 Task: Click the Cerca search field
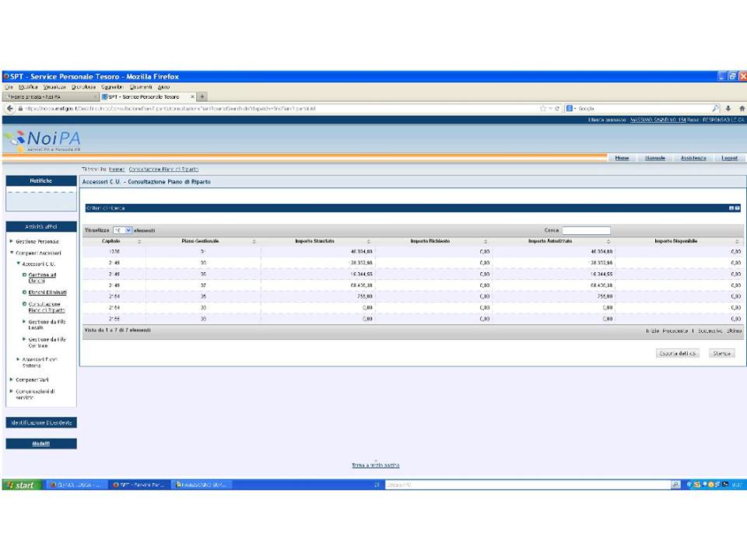tap(586, 230)
